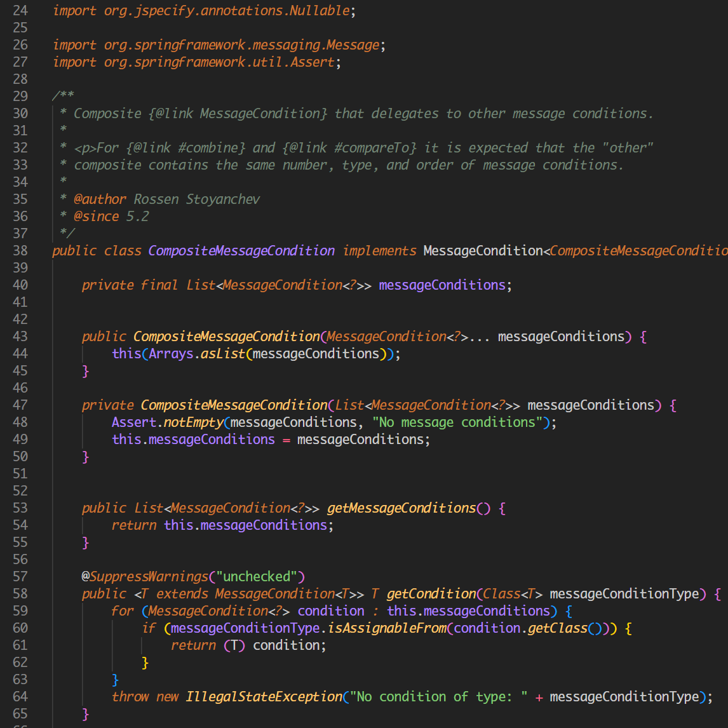Viewport: 728px width, 728px height.
Task: Click '#compareTo' link in the Javadoc
Action: coord(372,147)
